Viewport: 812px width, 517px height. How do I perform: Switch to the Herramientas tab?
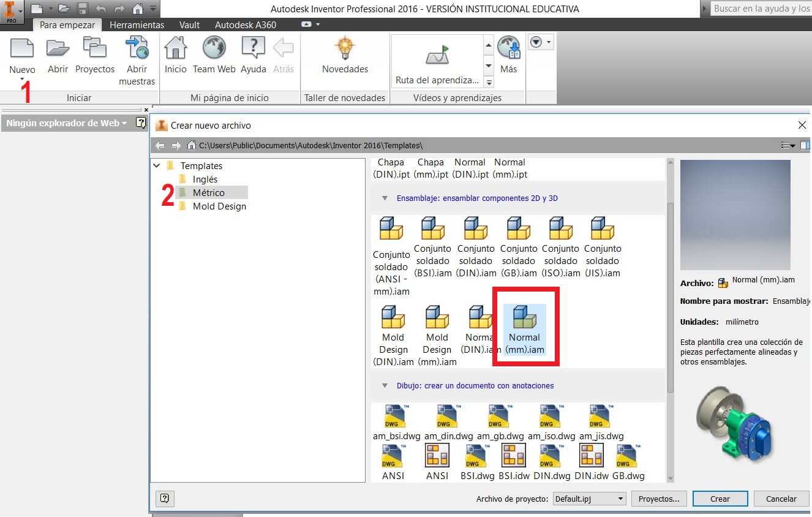(x=137, y=25)
